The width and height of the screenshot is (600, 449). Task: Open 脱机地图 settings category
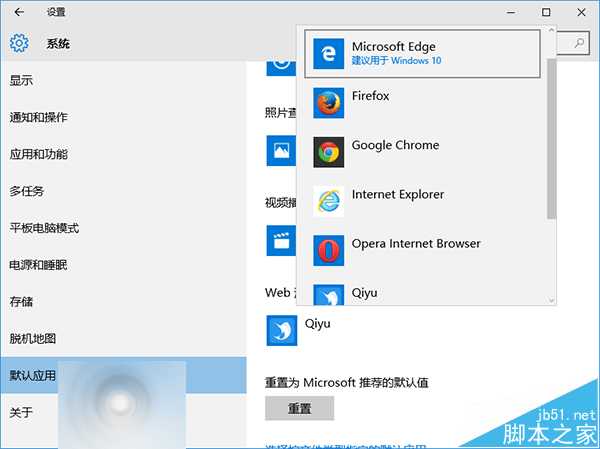(123, 338)
